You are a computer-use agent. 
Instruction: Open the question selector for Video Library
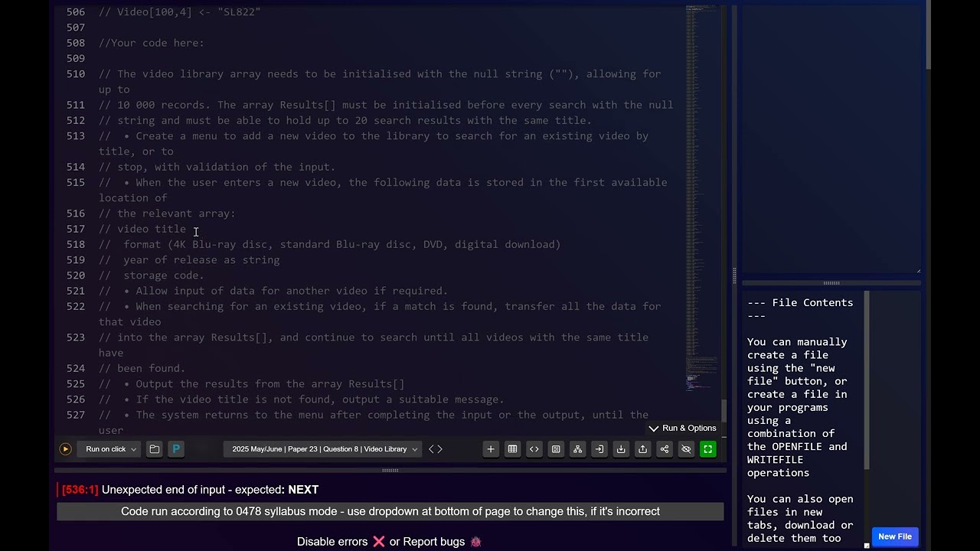324,449
